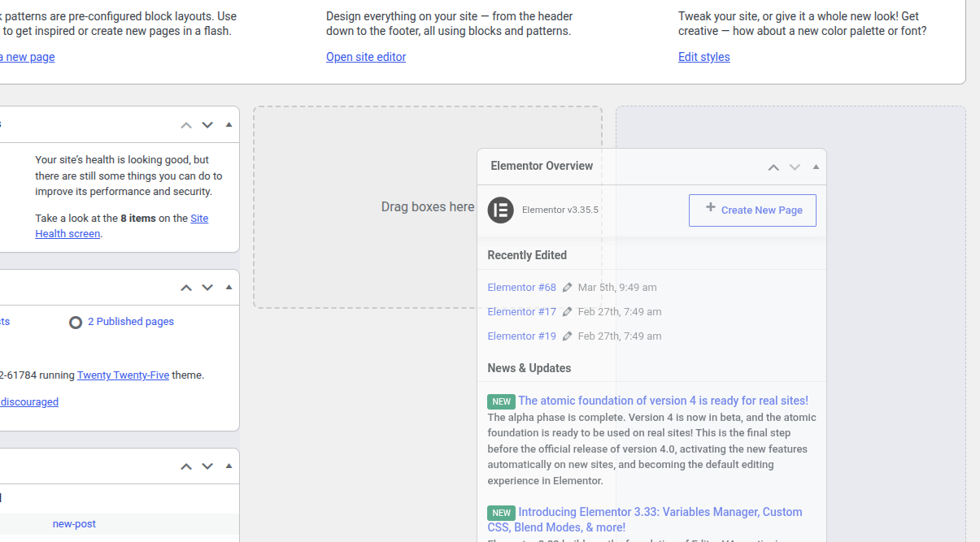Open the site editor link
Screen dimensions: 980x542
[x=366, y=57]
